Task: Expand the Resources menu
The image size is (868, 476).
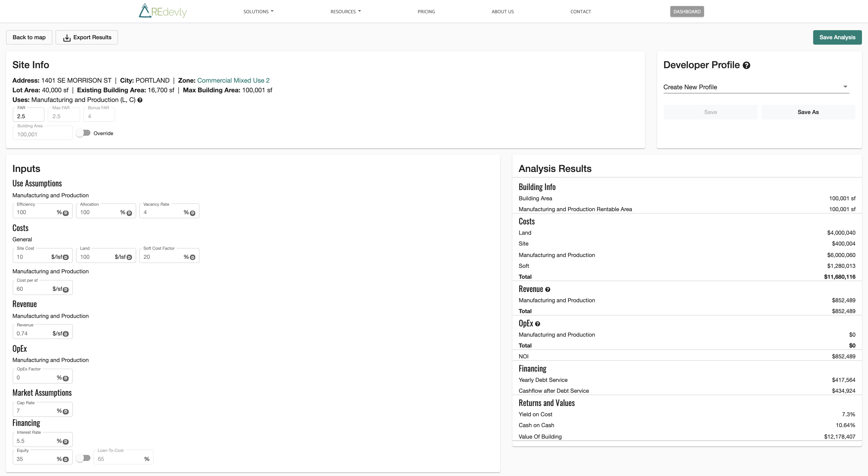Action: [345, 11]
